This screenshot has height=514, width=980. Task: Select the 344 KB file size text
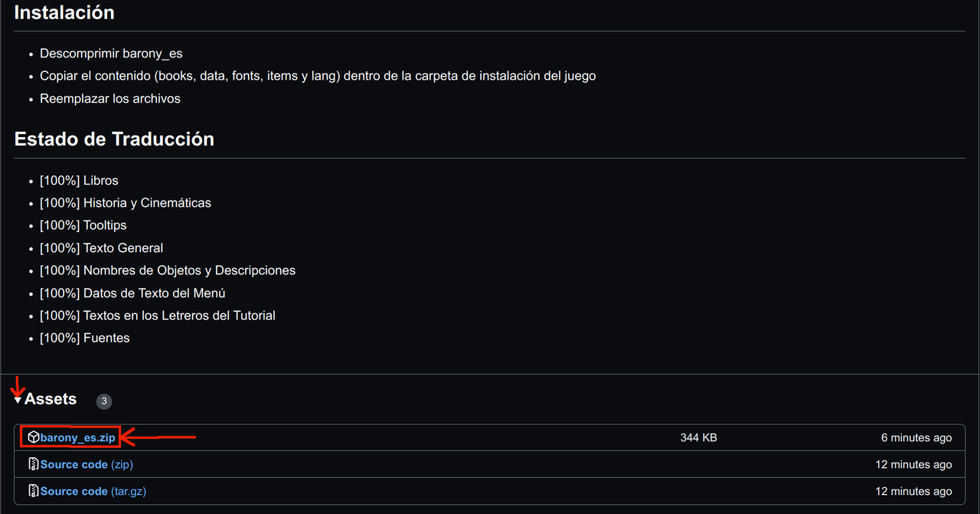698,438
